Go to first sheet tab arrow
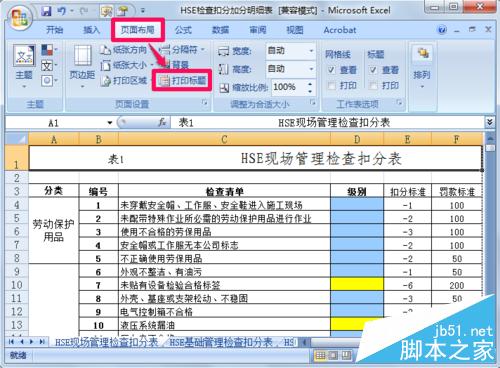Screen dimensions: 500x368 coord(11,342)
